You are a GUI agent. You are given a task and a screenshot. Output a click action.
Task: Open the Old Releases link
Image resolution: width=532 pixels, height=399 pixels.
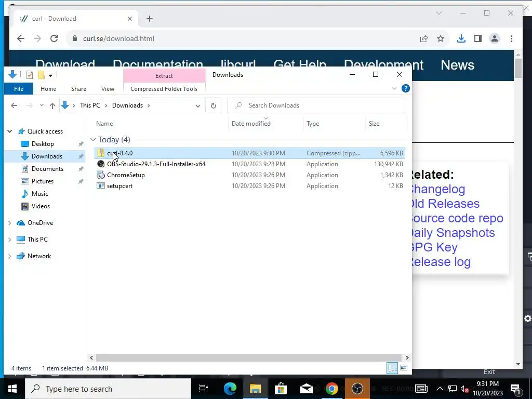tap(445, 204)
